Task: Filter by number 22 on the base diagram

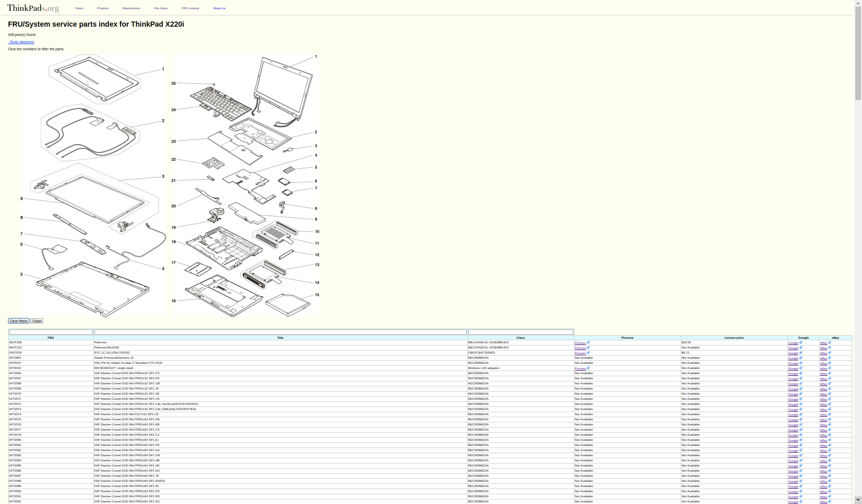Action: click(174, 160)
